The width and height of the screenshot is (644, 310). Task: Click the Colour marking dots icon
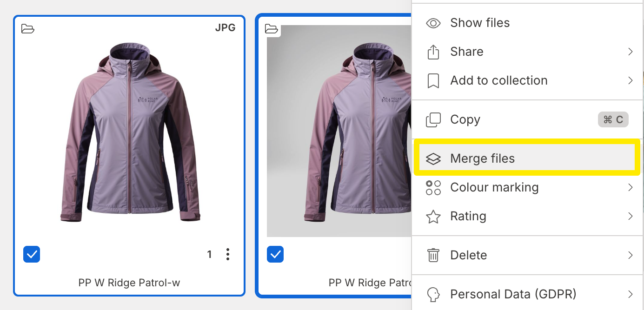click(433, 187)
